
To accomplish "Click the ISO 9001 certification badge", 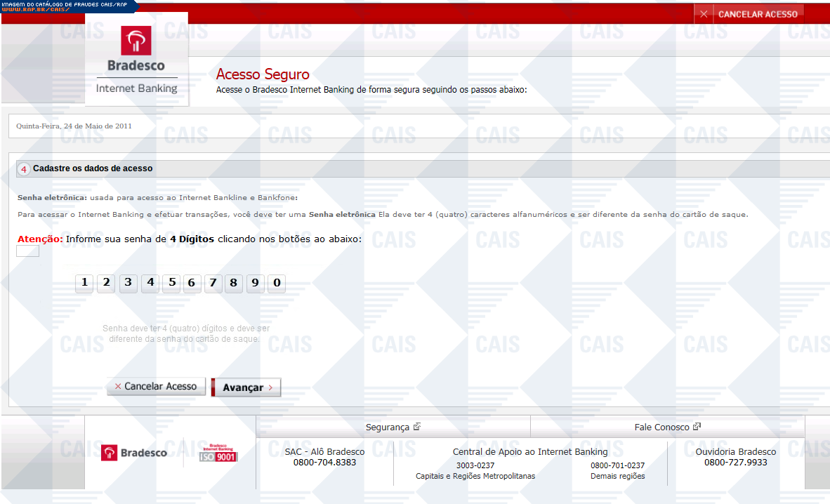I will [218, 453].
